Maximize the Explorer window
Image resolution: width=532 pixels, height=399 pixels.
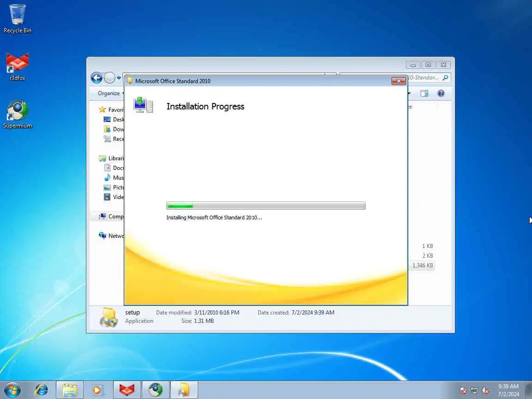[x=428, y=65]
